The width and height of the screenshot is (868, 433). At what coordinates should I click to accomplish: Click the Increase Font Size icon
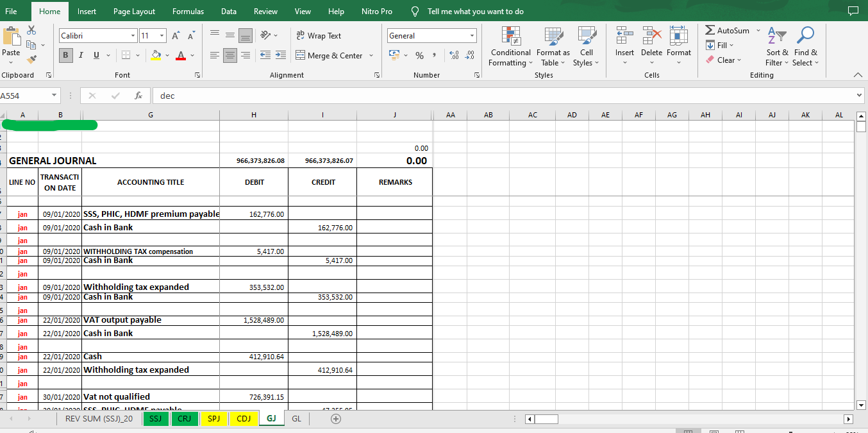[176, 35]
